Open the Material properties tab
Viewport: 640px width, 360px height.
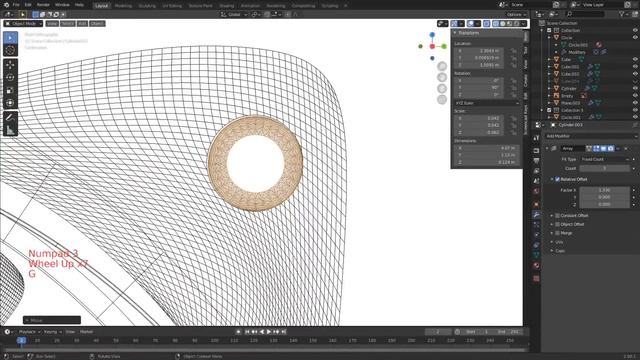pos(536,265)
